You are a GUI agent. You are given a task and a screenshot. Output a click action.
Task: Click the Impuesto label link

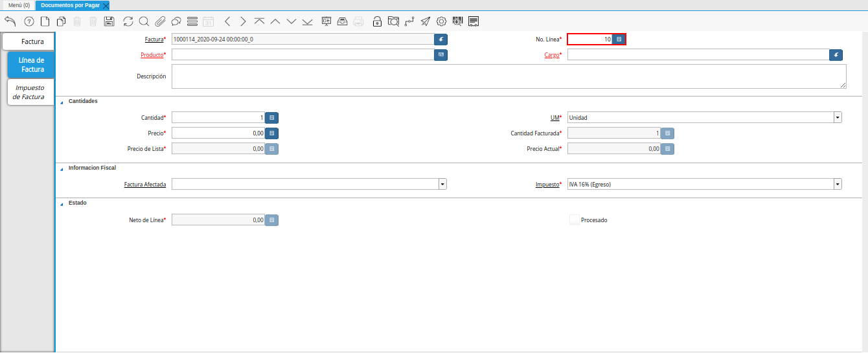[x=547, y=185]
